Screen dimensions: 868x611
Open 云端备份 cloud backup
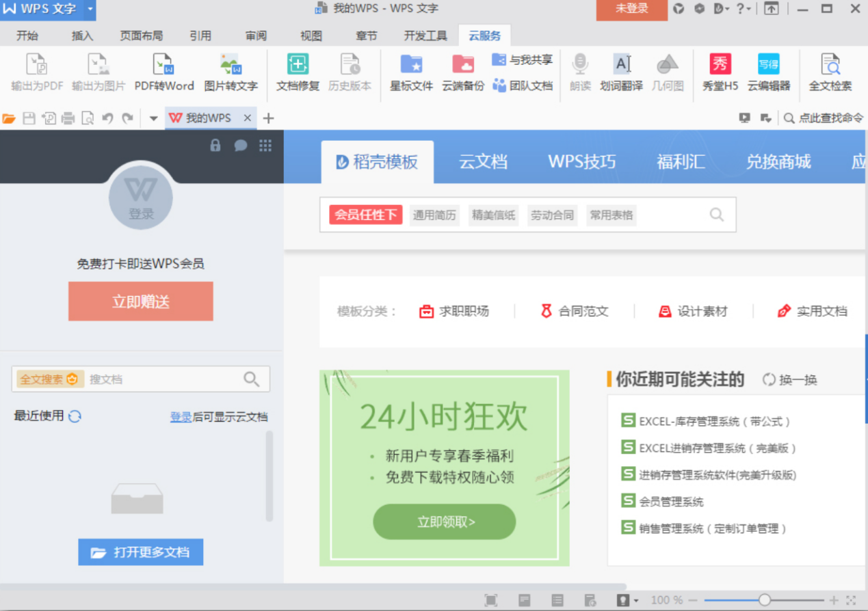click(463, 73)
